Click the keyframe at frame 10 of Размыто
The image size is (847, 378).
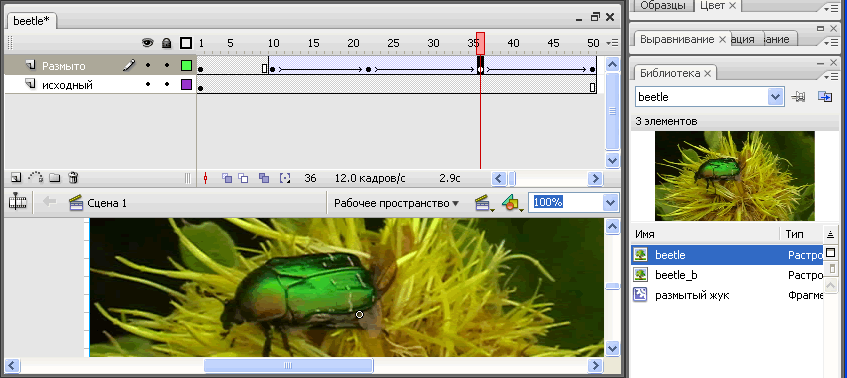pos(272,69)
